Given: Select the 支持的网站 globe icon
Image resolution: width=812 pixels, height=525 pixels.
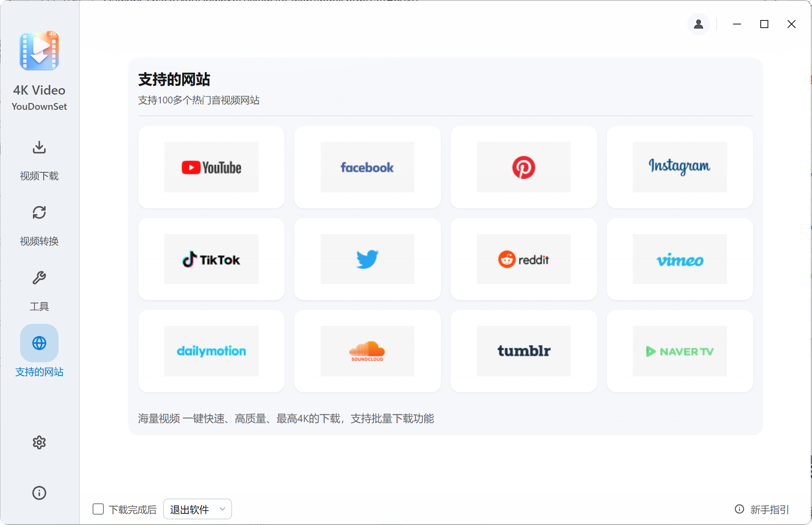Looking at the screenshot, I should point(39,343).
